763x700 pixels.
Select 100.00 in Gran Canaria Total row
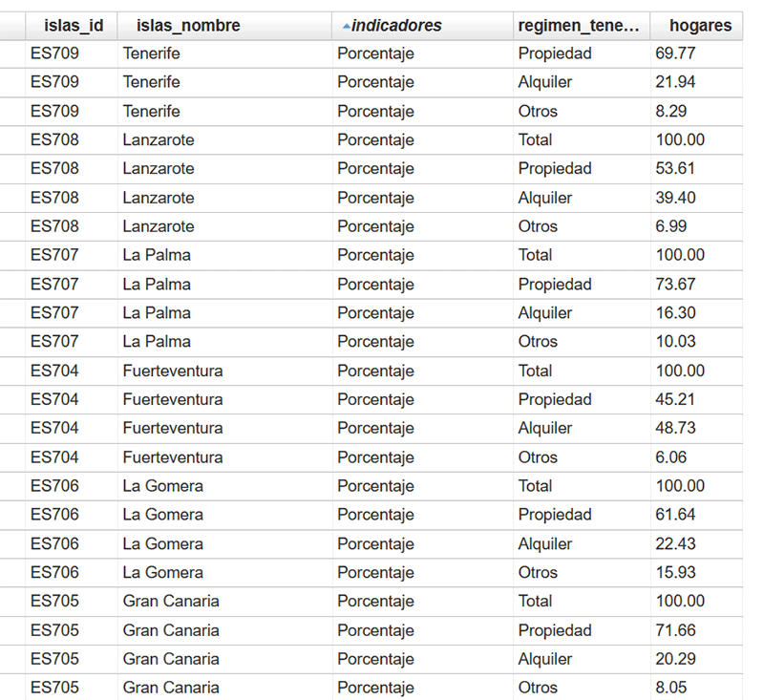click(x=680, y=601)
